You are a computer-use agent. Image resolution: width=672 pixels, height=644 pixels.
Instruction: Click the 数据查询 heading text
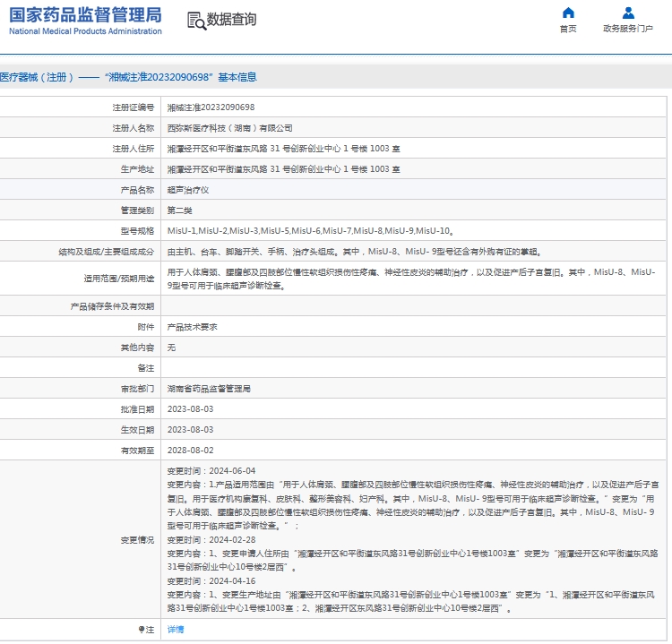coord(231,20)
